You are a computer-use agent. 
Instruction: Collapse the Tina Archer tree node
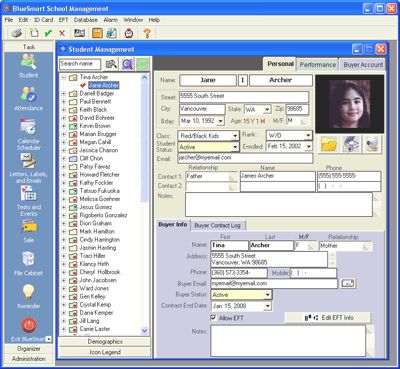tap(64, 77)
